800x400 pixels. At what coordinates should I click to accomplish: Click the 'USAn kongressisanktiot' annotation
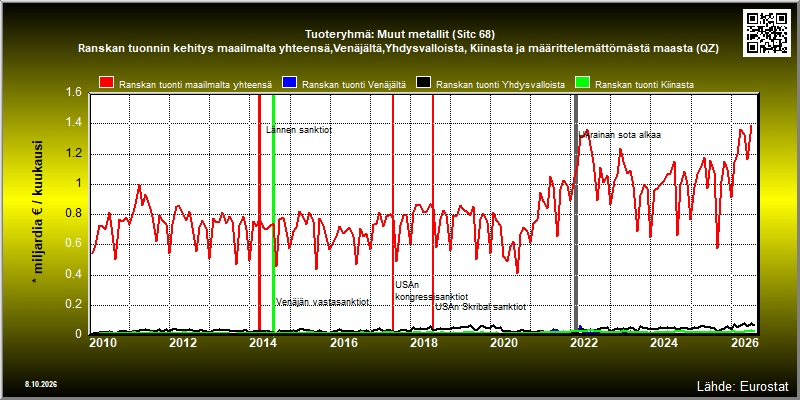(431, 290)
